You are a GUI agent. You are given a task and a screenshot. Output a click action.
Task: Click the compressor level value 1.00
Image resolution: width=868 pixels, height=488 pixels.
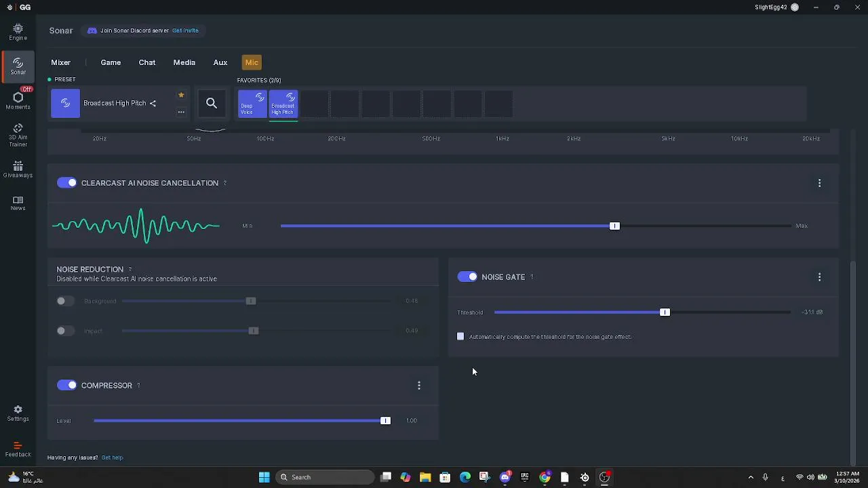(x=412, y=420)
